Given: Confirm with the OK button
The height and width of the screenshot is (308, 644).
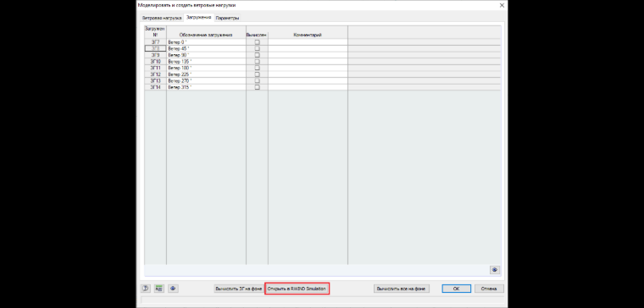Looking at the screenshot, I should click(456, 289).
